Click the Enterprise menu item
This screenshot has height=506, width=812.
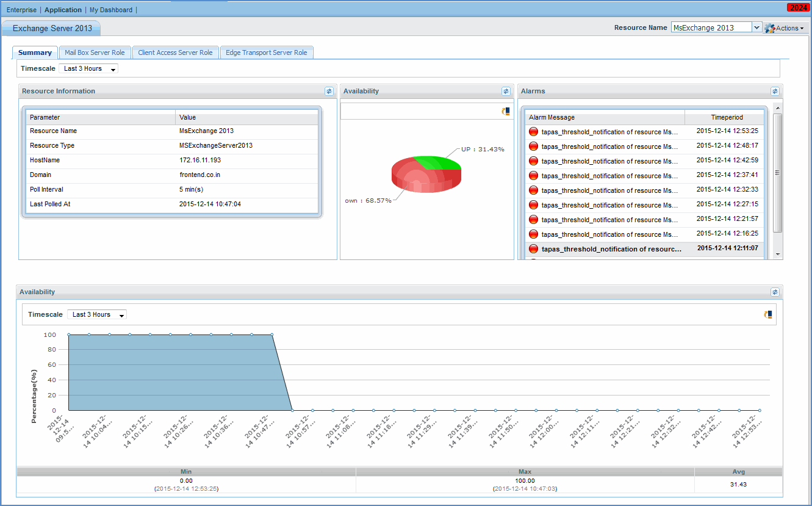[21, 10]
